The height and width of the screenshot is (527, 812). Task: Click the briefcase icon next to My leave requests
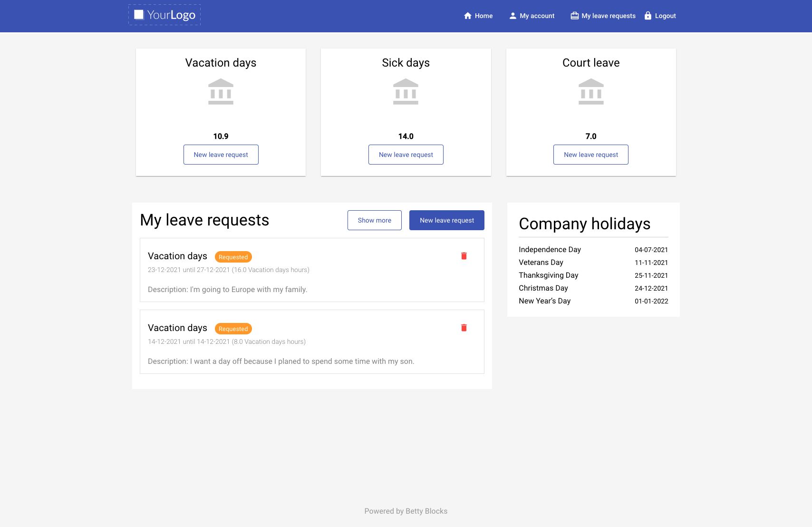click(574, 15)
